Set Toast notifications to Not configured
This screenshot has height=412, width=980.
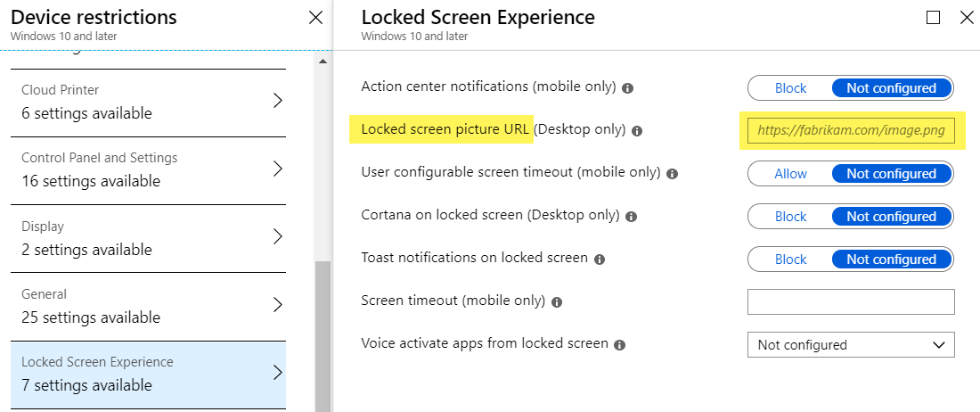pos(891,260)
